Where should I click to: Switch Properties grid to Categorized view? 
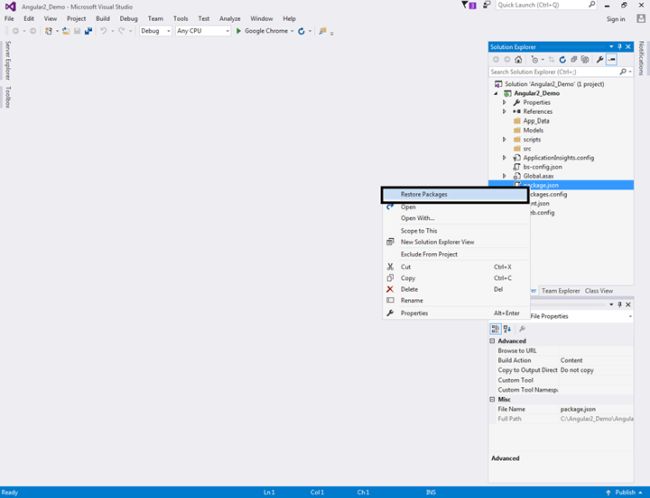pyautogui.click(x=495, y=329)
